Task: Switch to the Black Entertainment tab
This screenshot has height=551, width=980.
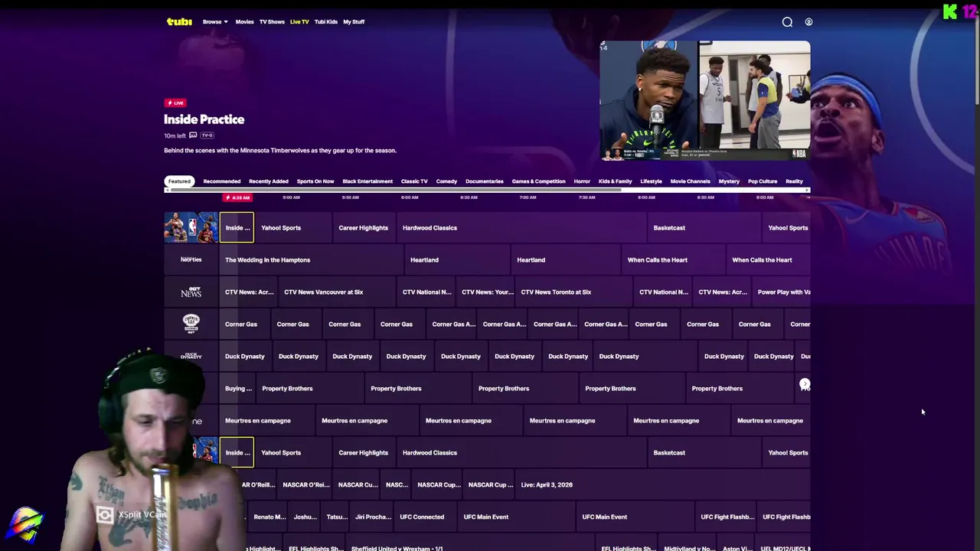Action: click(367, 181)
